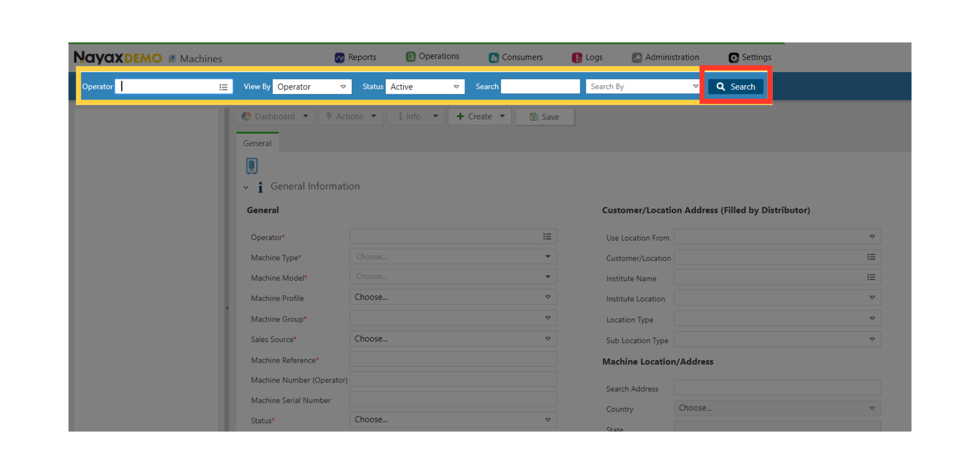Click the Consumers icon in top navigation
The height and width of the screenshot is (474, 980).
494,58
